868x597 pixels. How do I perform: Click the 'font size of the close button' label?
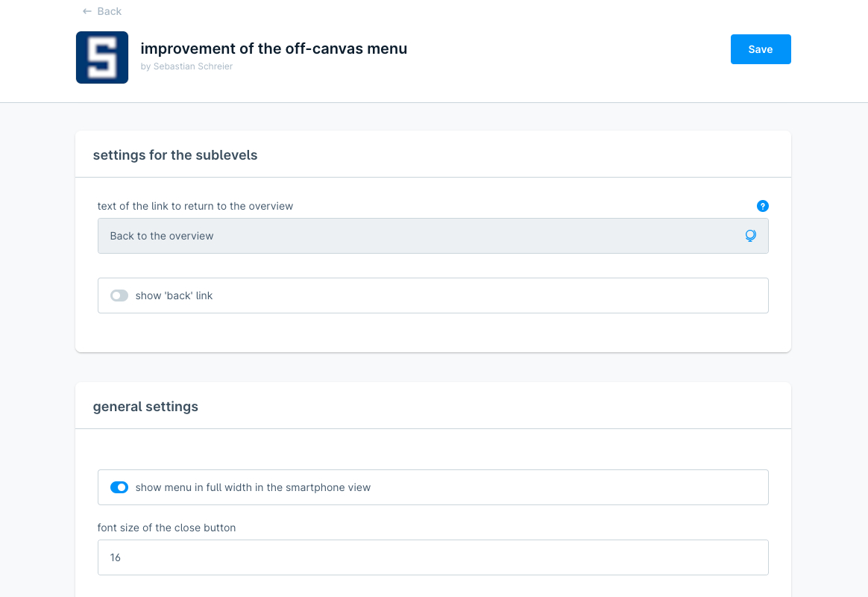[166, 528]
